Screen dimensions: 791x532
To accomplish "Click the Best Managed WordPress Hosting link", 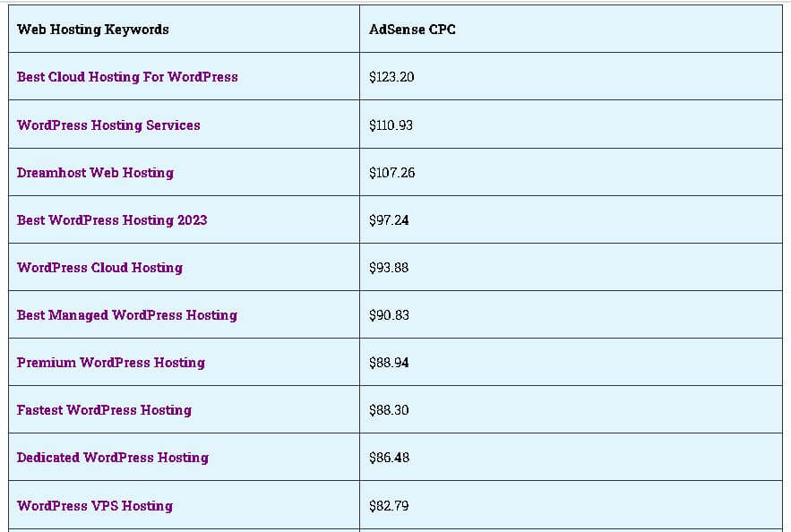I will [x=127, y=315].
